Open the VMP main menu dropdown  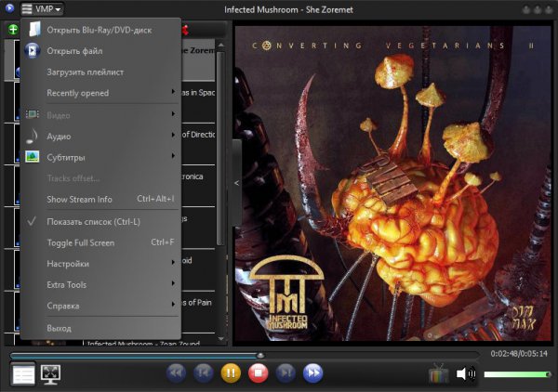[42, 8]
